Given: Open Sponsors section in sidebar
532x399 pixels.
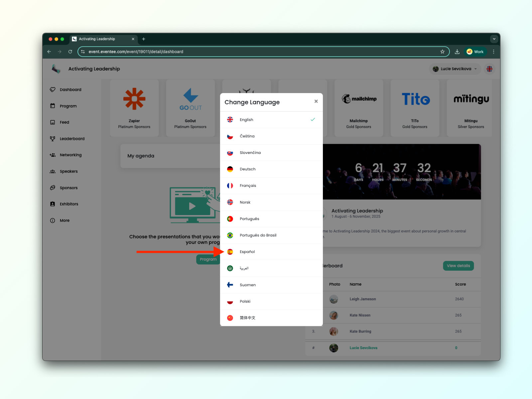Looking at the screenshot, I should (64, 188).
